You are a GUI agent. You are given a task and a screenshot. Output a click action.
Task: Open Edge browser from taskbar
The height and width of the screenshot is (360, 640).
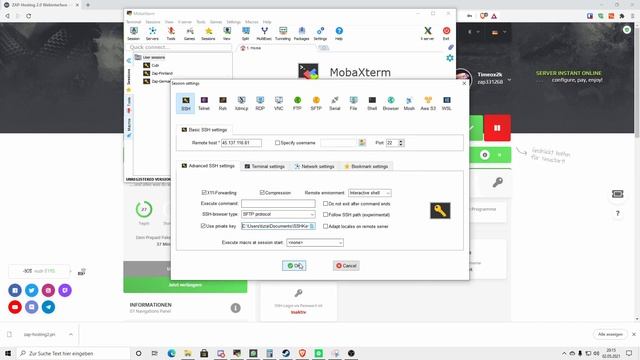click(171, 353)
